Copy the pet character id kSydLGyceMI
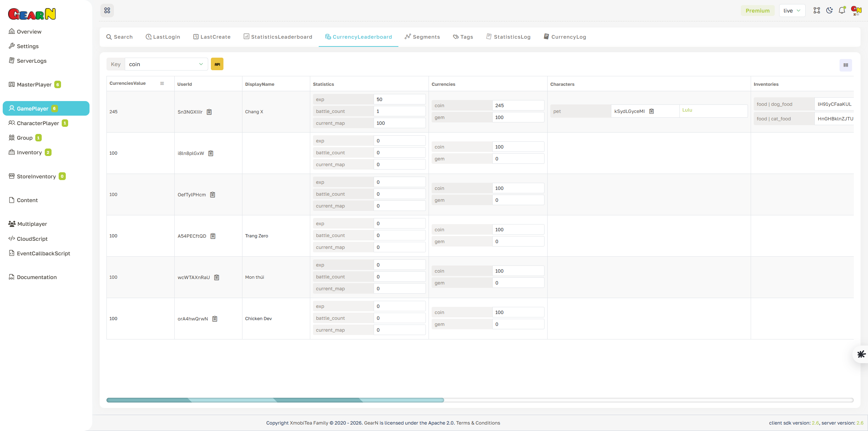The height and width of the screenshot is (431, 868). coord(652,111)
